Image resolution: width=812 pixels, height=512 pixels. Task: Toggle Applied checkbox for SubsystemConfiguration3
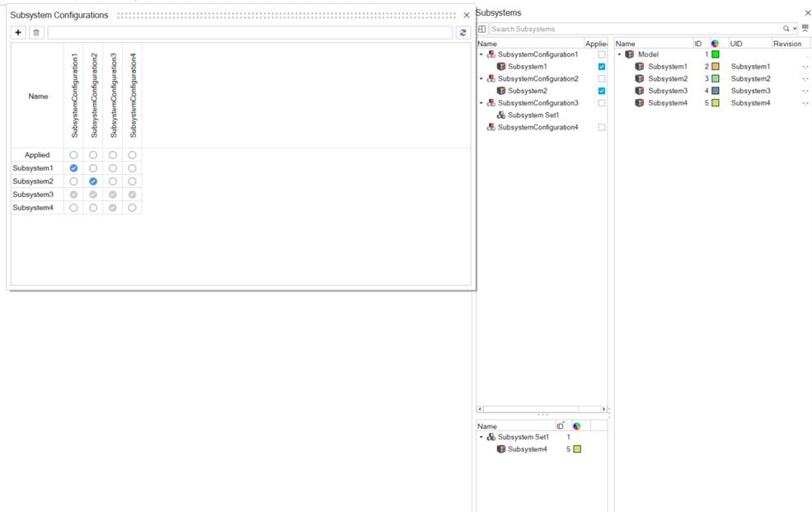point(601,103)
